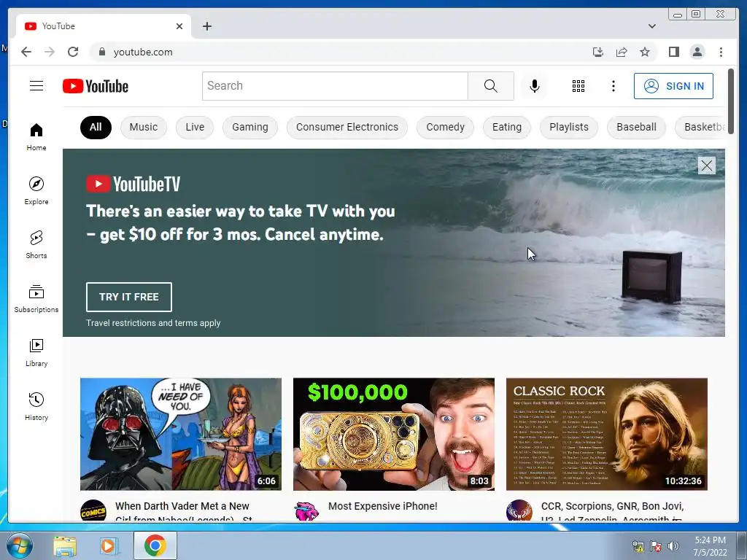Open the Classic Rock video thumbnail
Viewport: 747px width, 560px height.
tap(606, 434)
